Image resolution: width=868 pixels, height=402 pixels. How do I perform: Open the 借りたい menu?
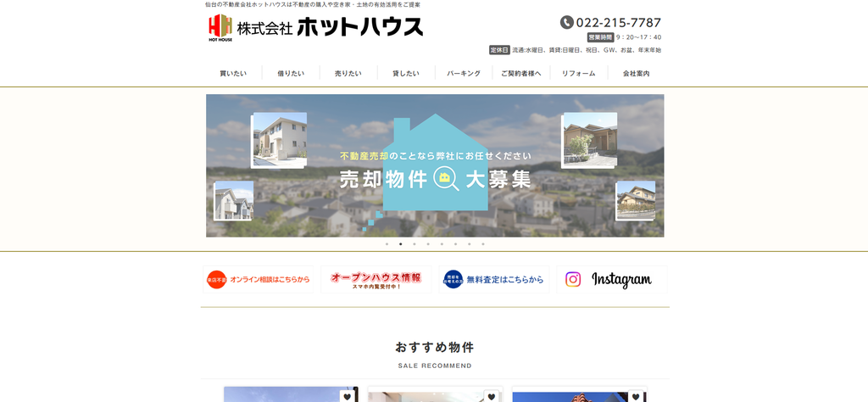pos(291,73)
